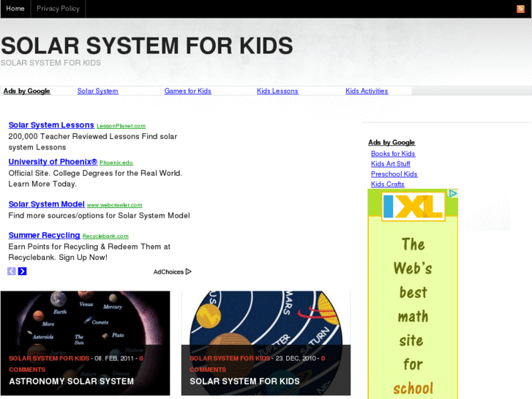532x399 pixels.
Task: Open Summer Recycling ad title
Action: coord(44,235)
